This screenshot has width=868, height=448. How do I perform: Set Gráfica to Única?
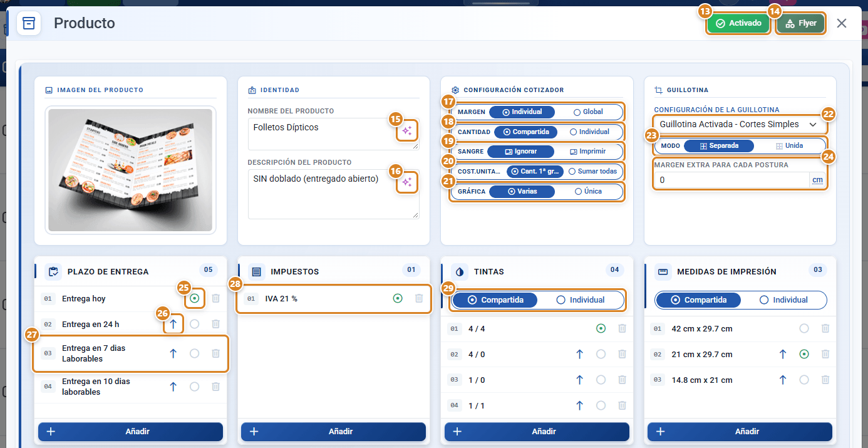588,191
